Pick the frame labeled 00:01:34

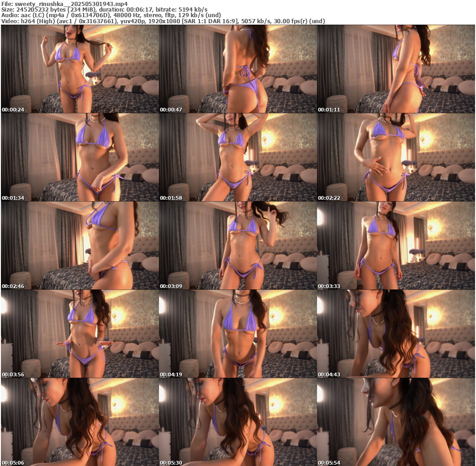[x=80, y=157]
